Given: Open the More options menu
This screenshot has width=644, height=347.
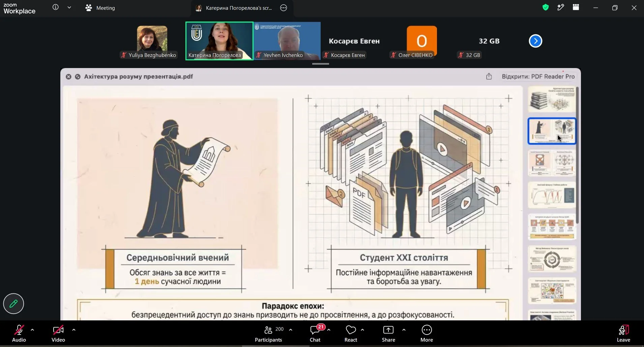Looking at the screenshot, I should pyautogui.click(x=427, y=334).
